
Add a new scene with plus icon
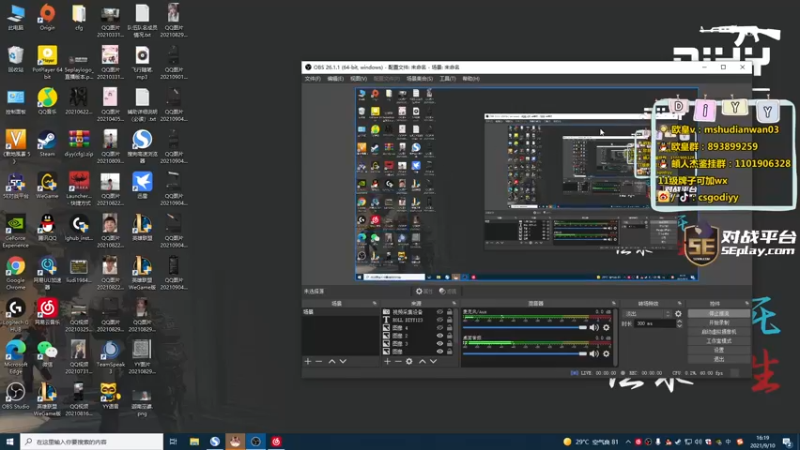coord(308,361)
